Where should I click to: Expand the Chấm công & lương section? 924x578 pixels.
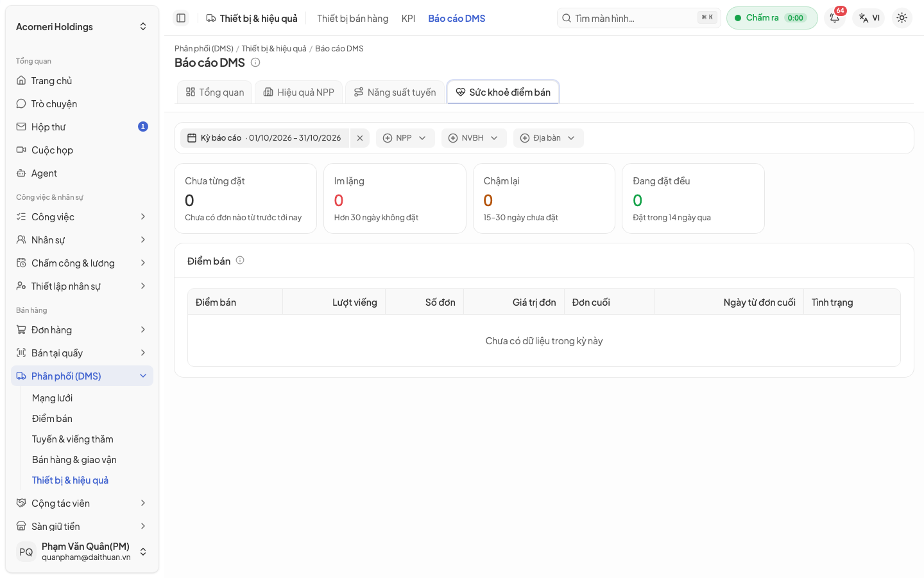tap(81, 263)
